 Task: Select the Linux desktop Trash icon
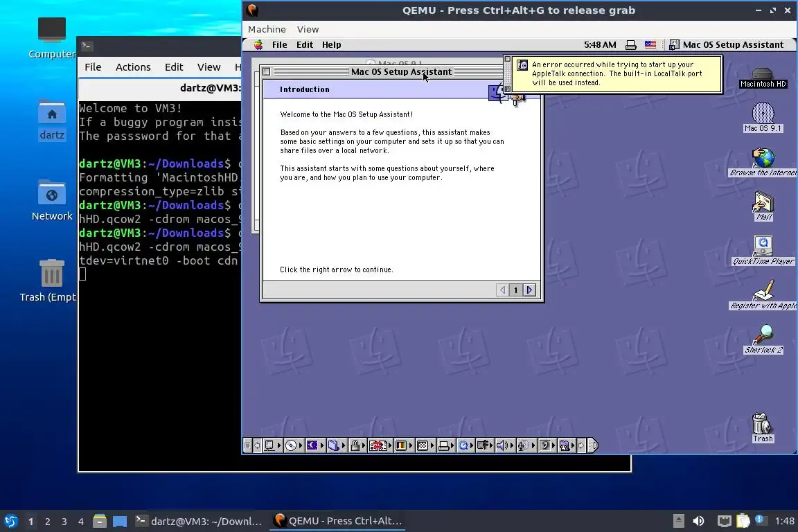coord(51,281)
